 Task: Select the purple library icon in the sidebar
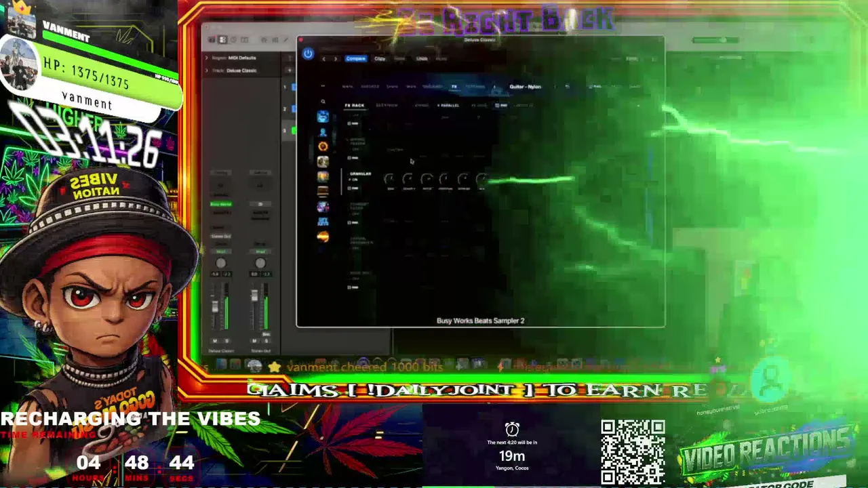coord(323,207)
